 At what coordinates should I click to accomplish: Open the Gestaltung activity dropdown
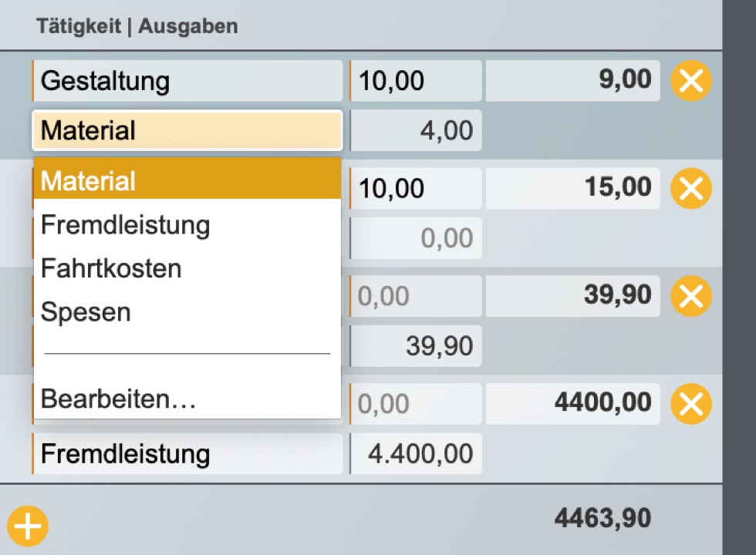point(187,81)
